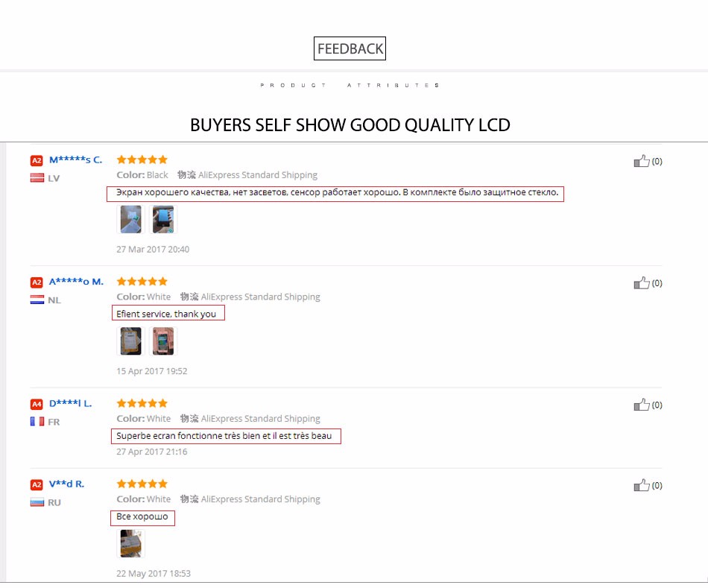Open reviewer profile A*****o M.
Screen dimensions: 708x588
pyautogui.click(x=76, y=282)
